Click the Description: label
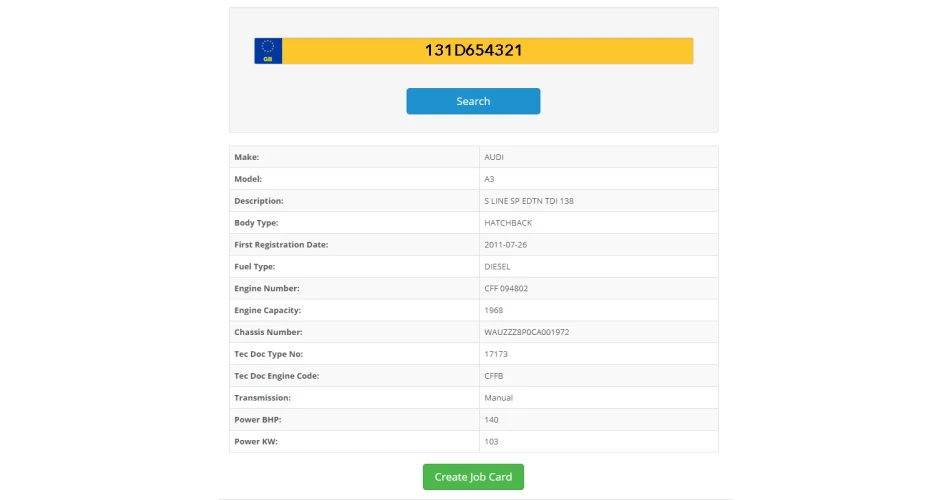Image resolution: width=952 pixels, height=500 pixels. click(259, 201)
